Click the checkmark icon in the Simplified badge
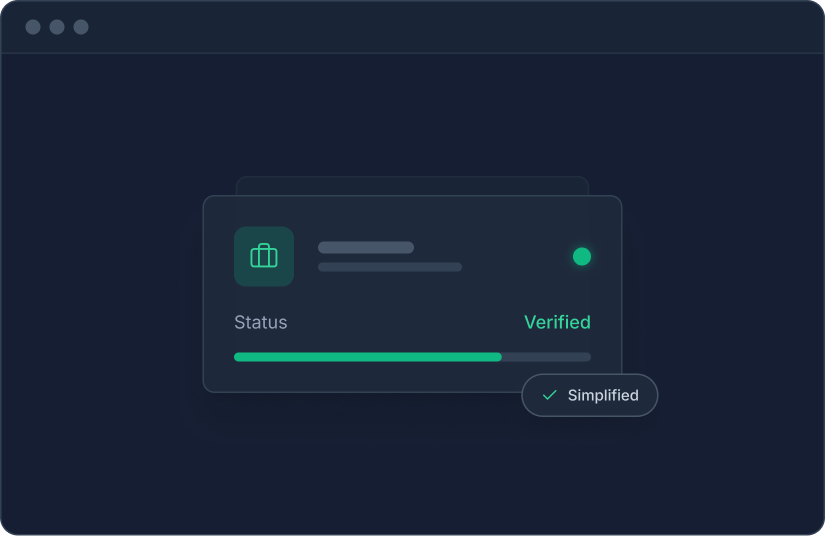Screen dimensions: 825x536 (x=549, y=395)
